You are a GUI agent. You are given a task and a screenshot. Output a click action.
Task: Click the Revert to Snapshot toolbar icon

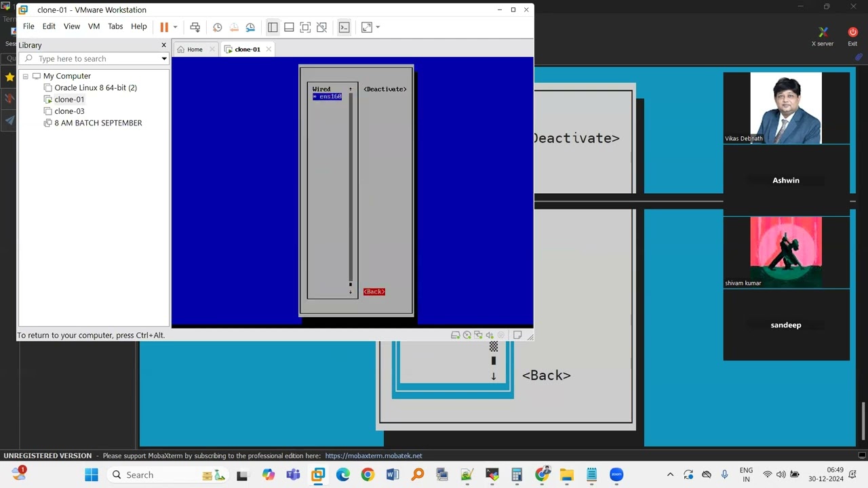[234, 27]
